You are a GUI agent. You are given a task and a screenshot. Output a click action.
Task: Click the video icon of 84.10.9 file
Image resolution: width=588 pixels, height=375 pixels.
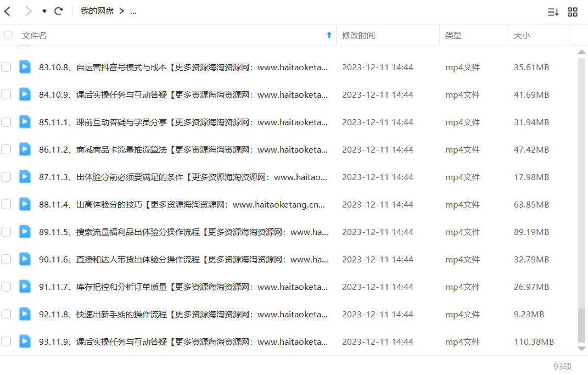[25, 94]
